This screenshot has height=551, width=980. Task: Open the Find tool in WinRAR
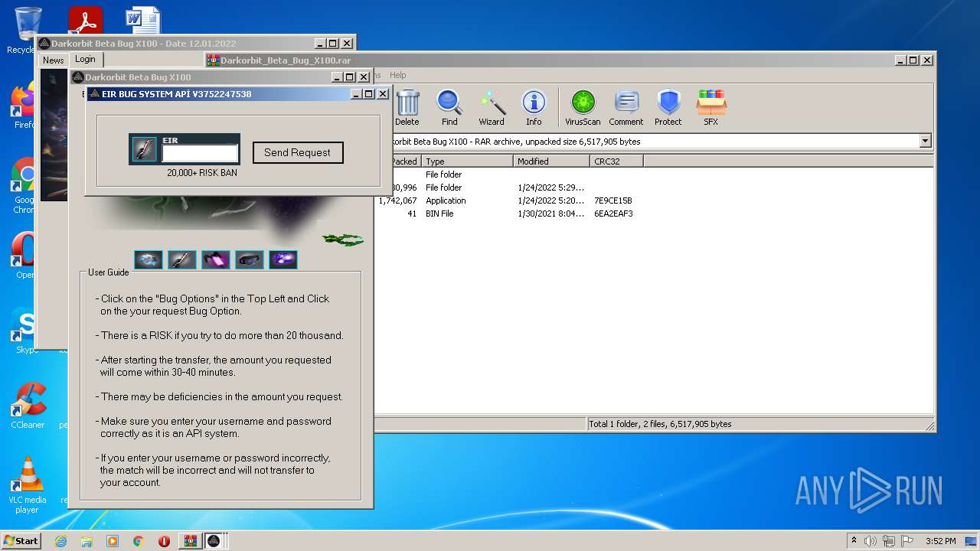449,107
